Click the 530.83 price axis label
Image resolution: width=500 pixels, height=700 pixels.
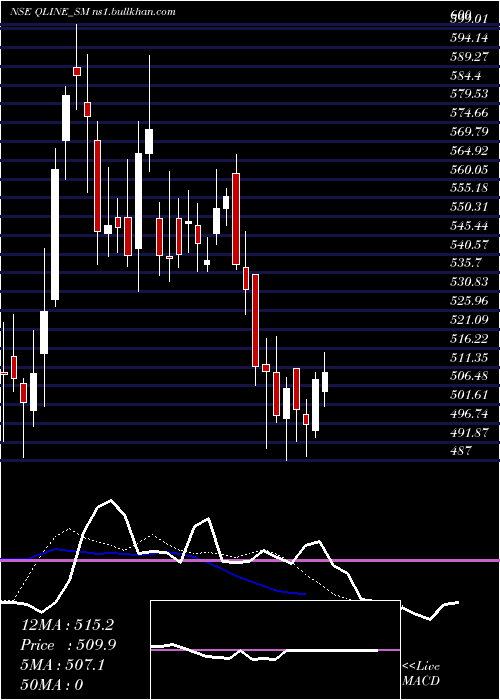(469, 282)
